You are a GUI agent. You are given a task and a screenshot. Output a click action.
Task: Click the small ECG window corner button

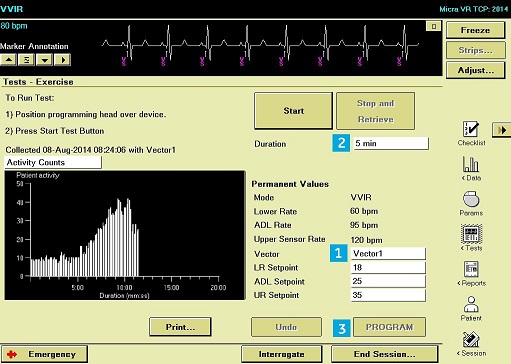click(434, 26)
